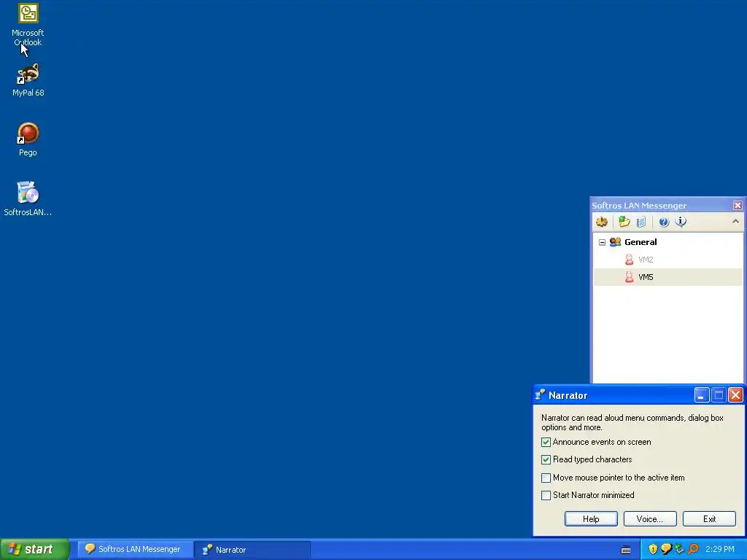Enable Start Narrator minimized
Screen dimensions: 747x560
point(546,495)
